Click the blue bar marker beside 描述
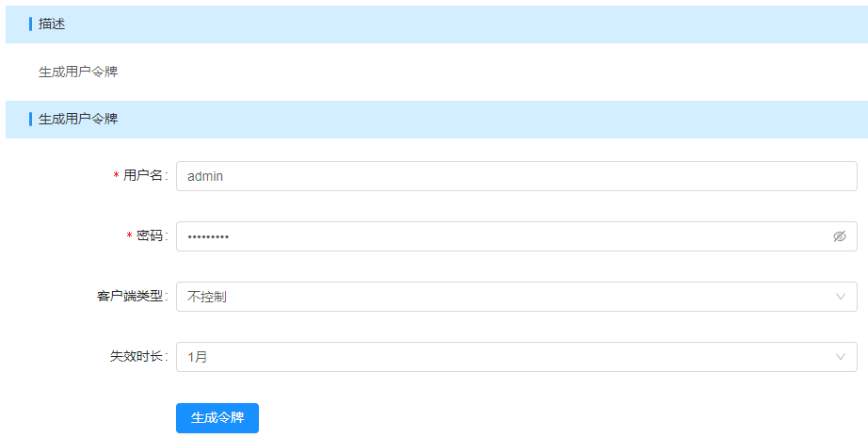868x437 pixels. [30, 24]
